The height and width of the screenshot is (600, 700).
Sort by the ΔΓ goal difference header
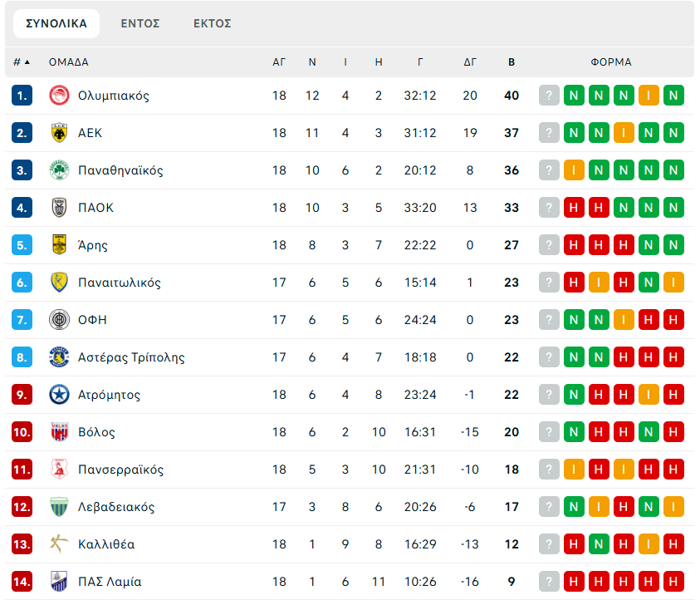pos(470,62)
